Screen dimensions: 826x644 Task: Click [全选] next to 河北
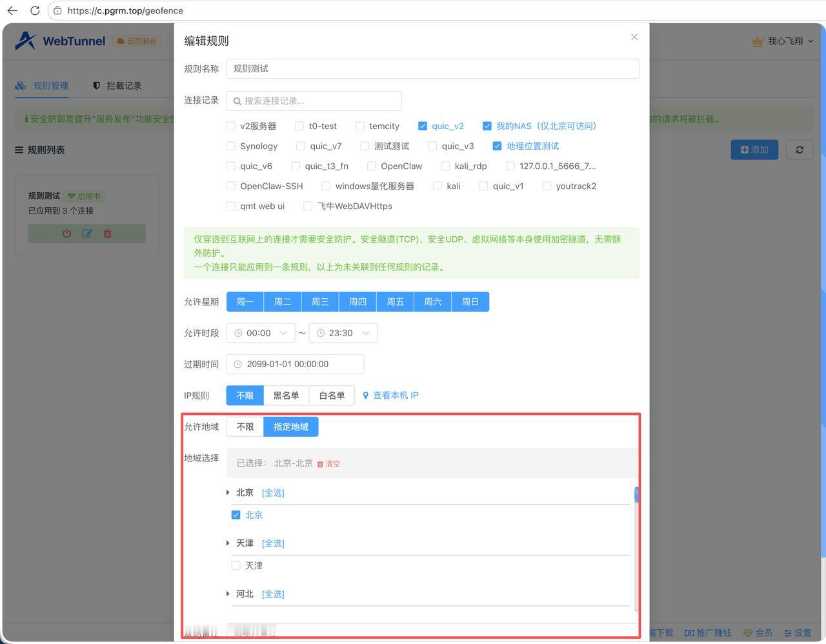click(x=273, y=594)
